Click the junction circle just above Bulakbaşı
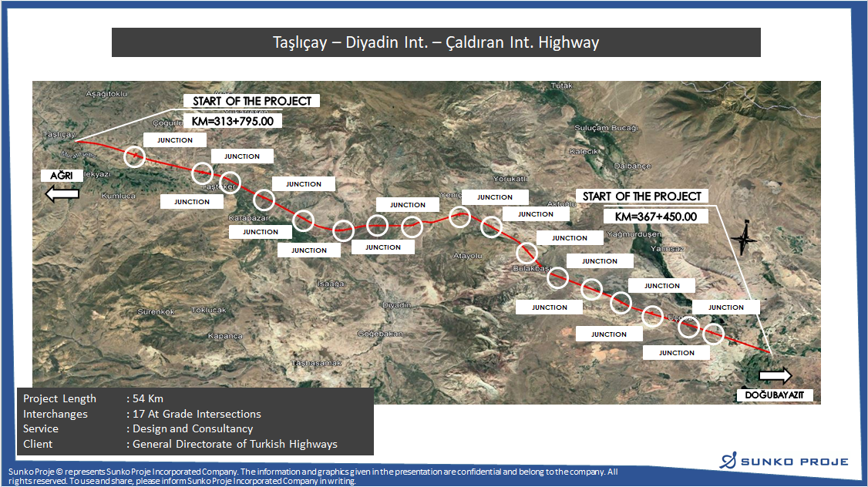Viewport: 868px width, 487px height. click(x=527, y=252)
